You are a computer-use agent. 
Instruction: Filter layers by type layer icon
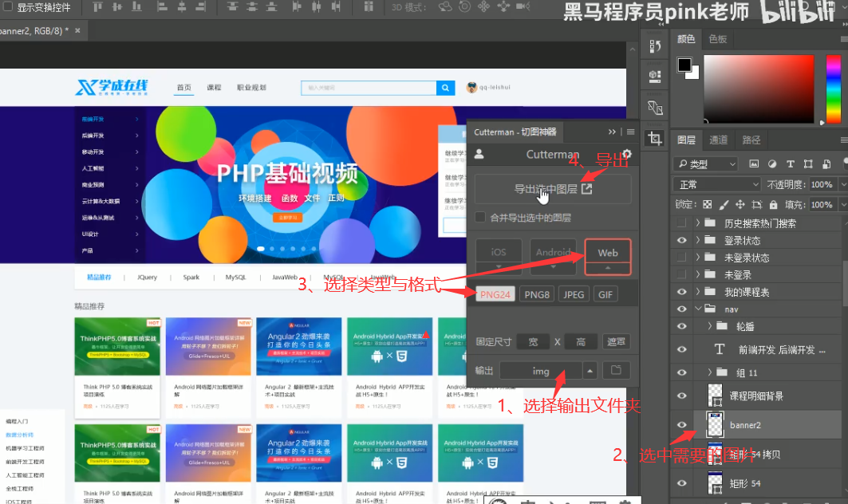(x=790, y=163)
